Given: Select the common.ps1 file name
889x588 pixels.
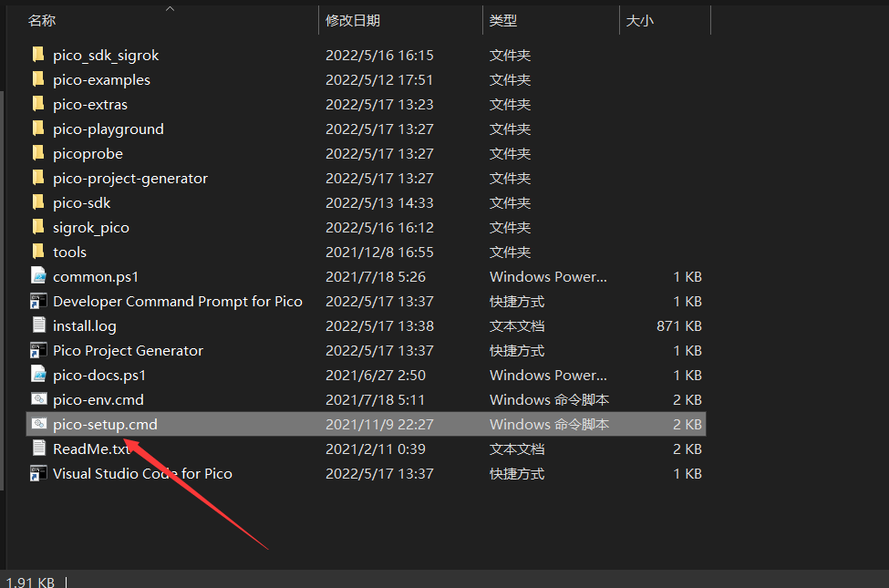Looking at the screenshot, I should click(96, 277).
